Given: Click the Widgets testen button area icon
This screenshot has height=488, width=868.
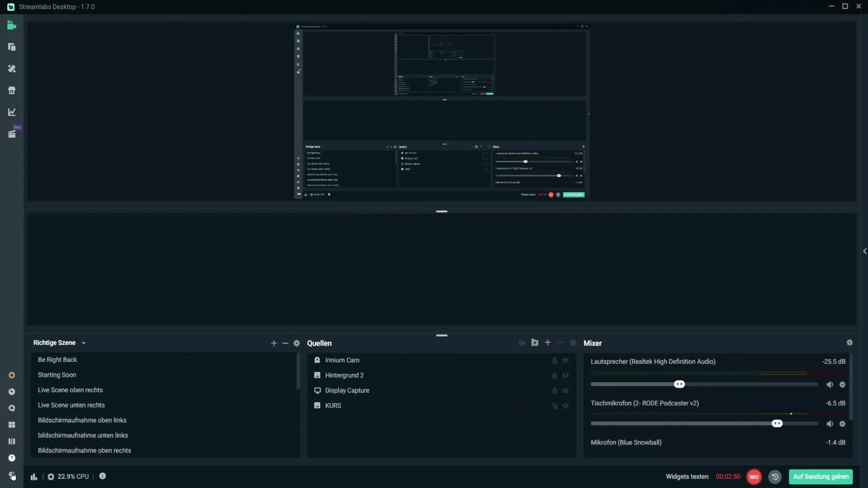Looking at the screenshot, I should pos(687,476).
